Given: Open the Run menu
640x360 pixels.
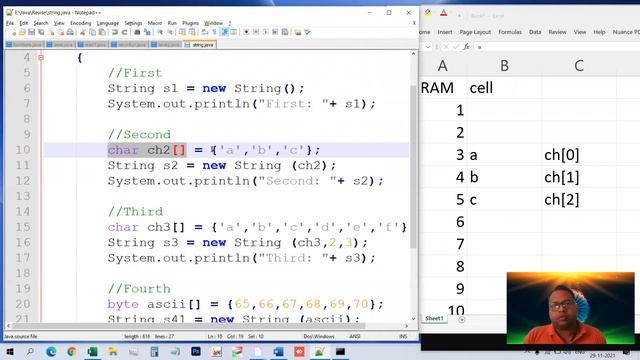Looking at the screenshot, I should pos(172,23).
